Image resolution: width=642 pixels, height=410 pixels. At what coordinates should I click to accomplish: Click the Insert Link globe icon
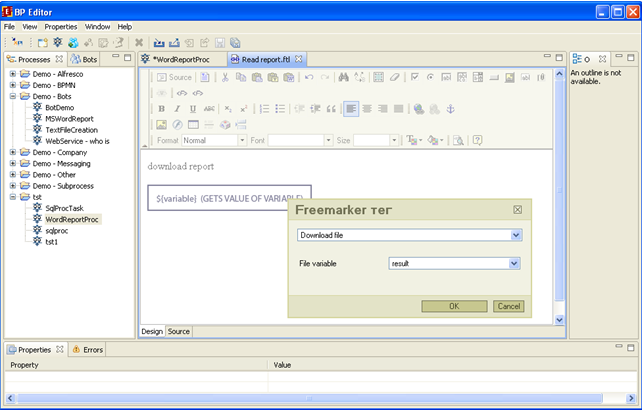pyautogui.click(x=418, y=109)
